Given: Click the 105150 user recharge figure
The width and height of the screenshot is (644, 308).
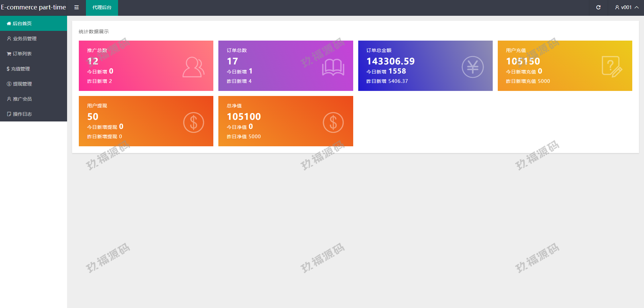Looking at the screenshot, I should 523,61.
